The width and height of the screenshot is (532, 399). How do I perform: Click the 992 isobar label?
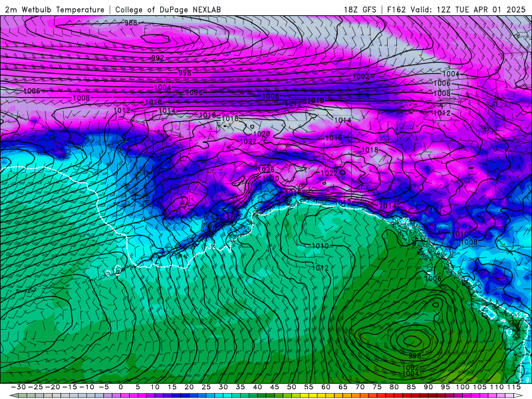pos(158,58)
